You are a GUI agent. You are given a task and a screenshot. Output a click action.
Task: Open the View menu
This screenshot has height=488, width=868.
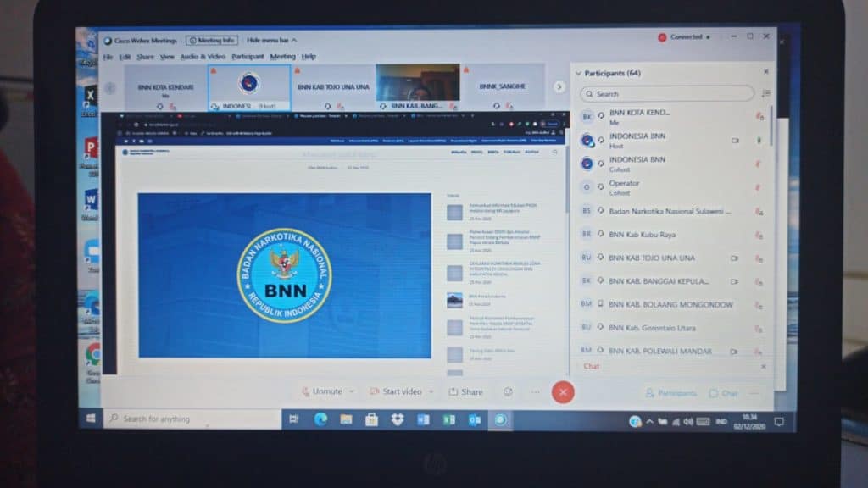[x=167, y=57]
